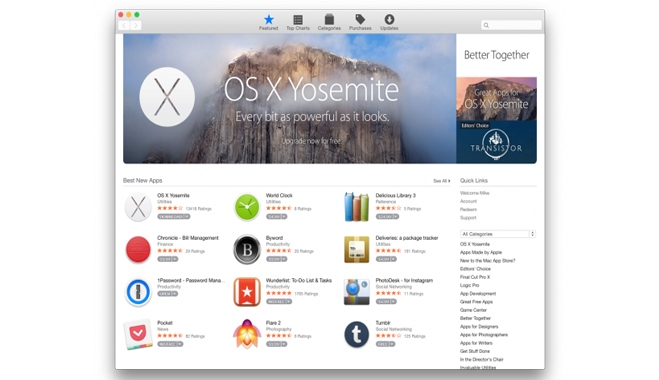Screen dimensions: 659x380
Task: Click the back navigation arrow
Action: [124, 26]
